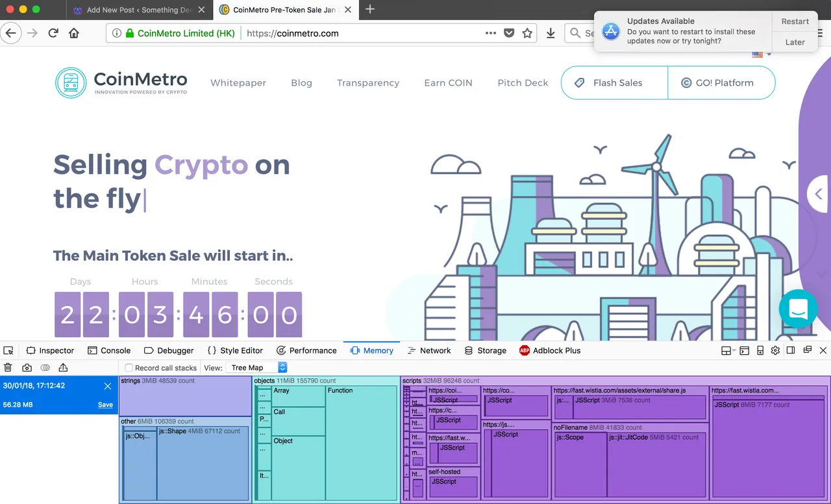Open the Whitepaper link

(238, 83)
